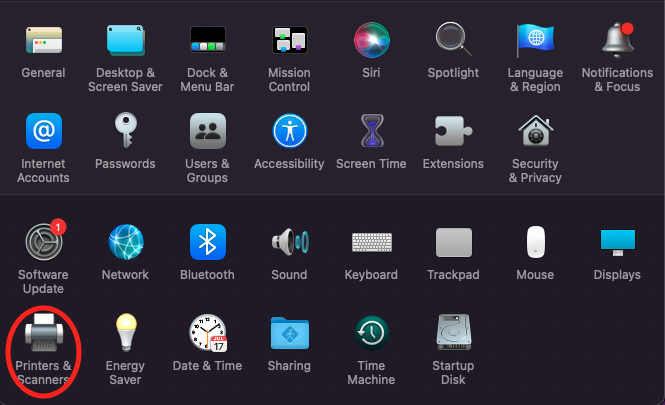Open Screen Time hourglass icon

[372, 131]
